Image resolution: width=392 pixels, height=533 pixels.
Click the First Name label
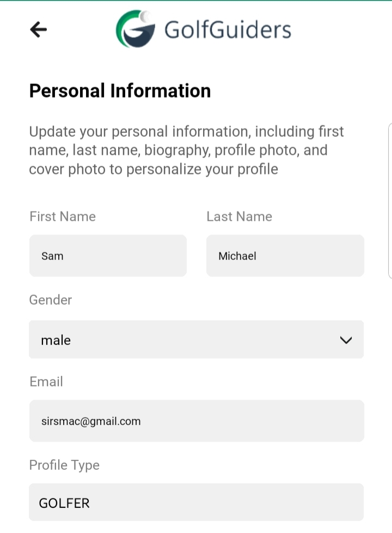pyautogui.click(x=63, y=216)
